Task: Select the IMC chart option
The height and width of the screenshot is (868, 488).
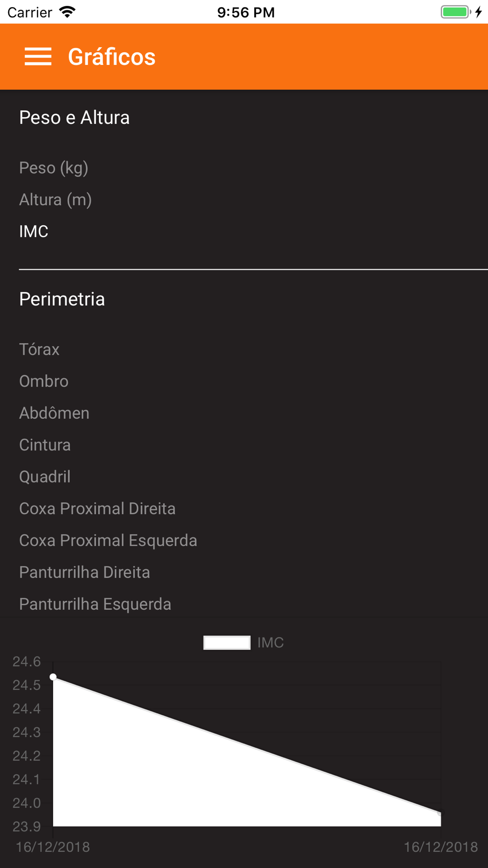Action: (x=34, y=231)
